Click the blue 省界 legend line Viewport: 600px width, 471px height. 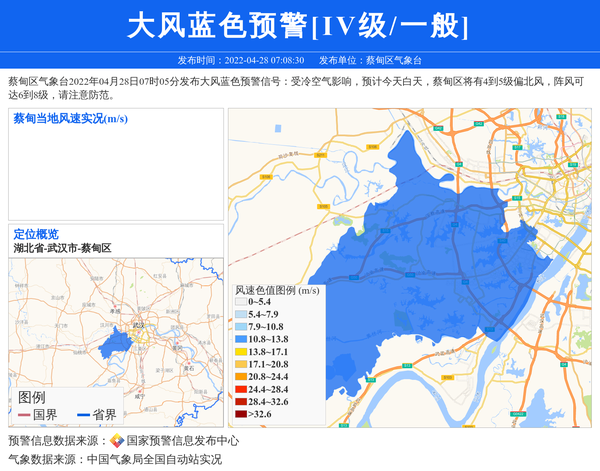point(84,414)
